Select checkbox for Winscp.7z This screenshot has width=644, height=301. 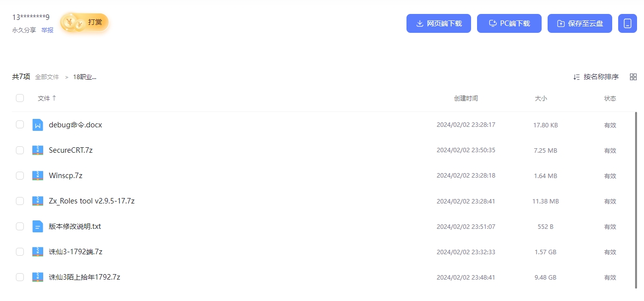click(20, 175)
